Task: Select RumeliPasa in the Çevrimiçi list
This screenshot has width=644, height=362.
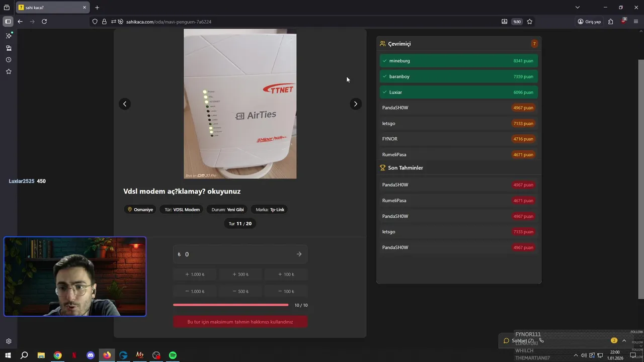Action: click(x=458, y=154)
